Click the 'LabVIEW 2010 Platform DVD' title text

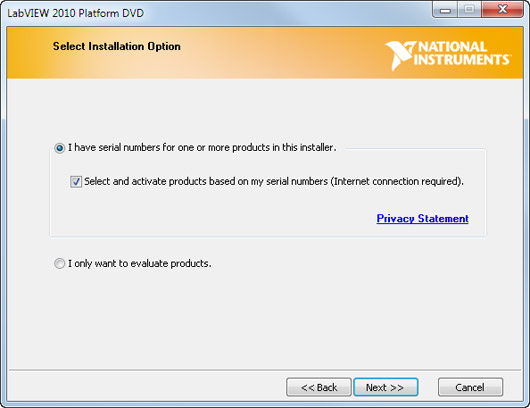coord(76,13)
